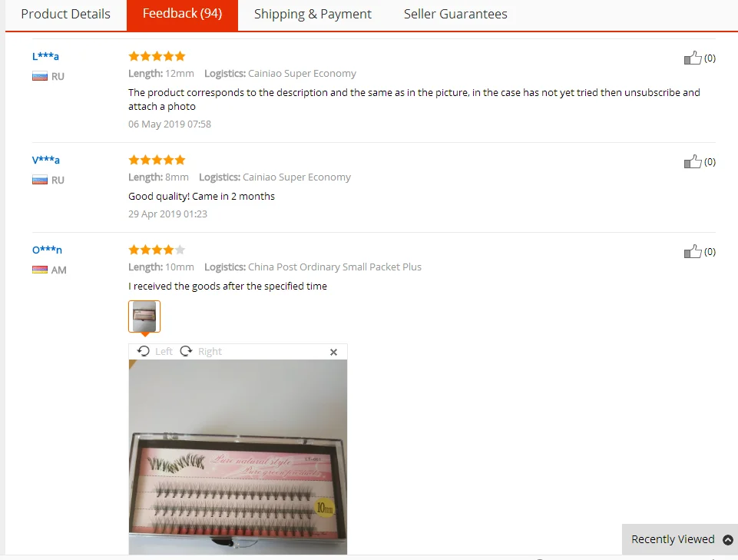
Task: Click reviewer name O***n
Action: point(47,250)
